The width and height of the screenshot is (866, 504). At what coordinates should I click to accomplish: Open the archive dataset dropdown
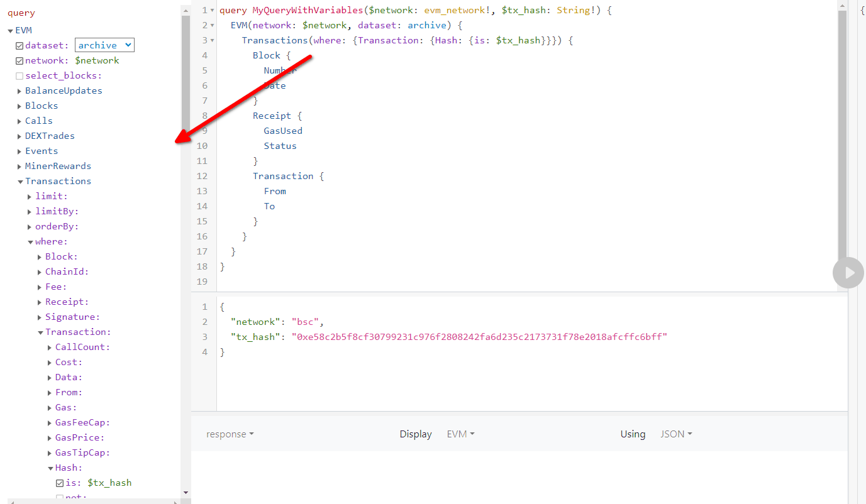coord(104,45)
